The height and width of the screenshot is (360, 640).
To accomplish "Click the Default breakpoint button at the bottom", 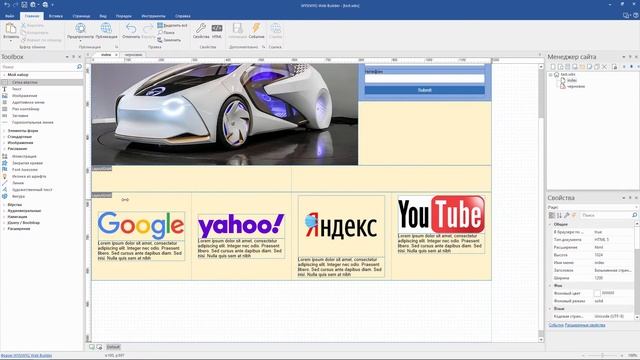I will 113,347.
